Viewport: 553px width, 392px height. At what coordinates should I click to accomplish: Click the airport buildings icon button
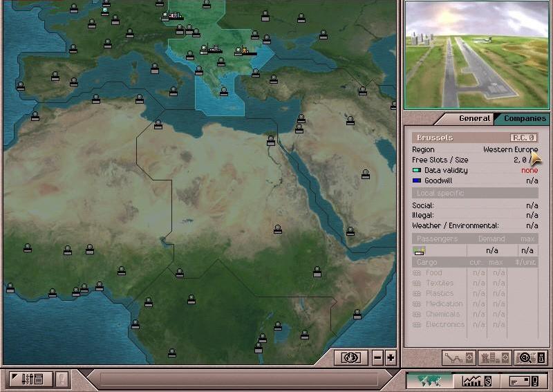pyautogui.click(x=494, y=357)
